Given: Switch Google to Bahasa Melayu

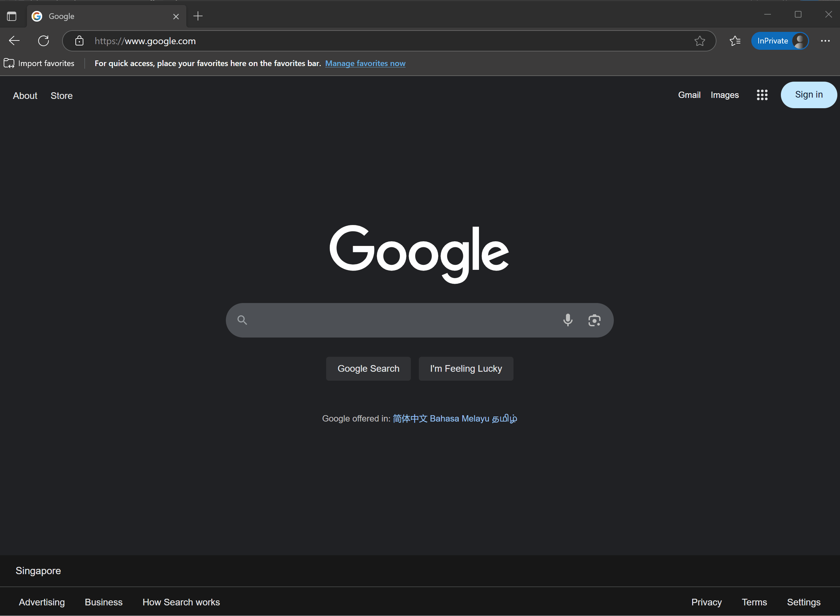Looking at the screenshot, I should tap(459, 419).
